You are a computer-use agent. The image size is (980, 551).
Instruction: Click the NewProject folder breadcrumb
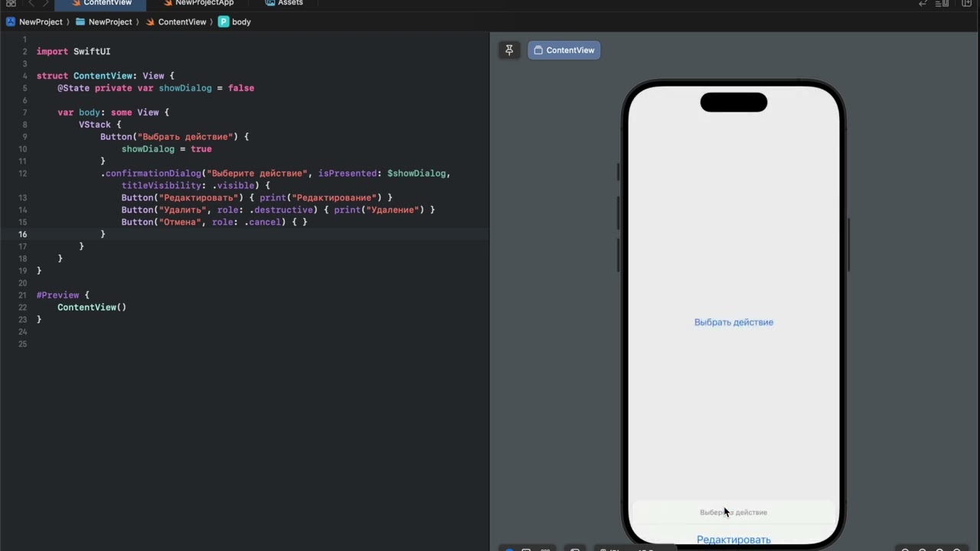pos(104,22)
